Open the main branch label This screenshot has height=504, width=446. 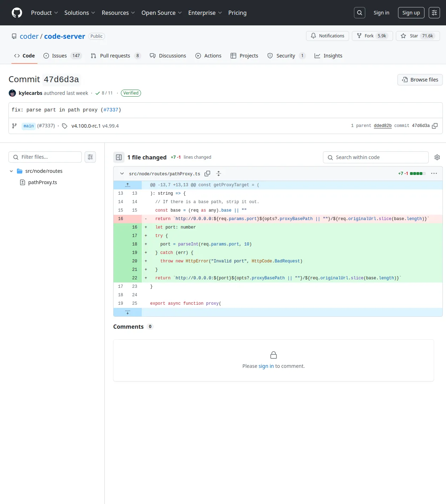(29, 126)
